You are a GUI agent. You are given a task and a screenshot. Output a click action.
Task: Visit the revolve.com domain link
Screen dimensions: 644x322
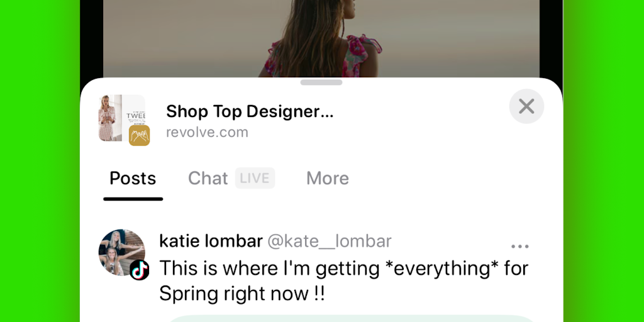tap(207, 133)
